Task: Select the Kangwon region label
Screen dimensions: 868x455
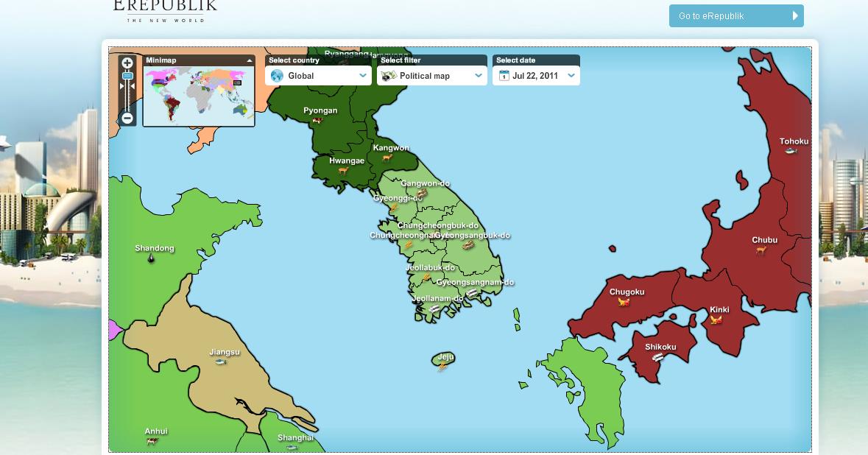Action: click(x=391, y=148)
